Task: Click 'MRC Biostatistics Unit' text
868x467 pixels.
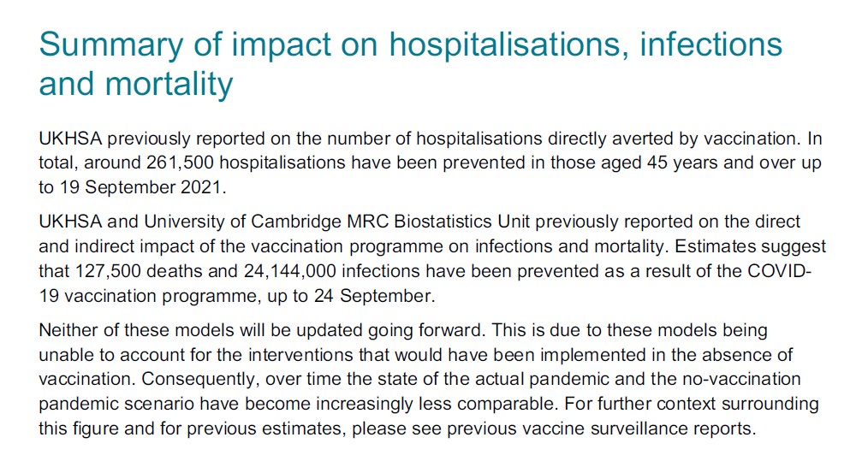Action: 438,222
